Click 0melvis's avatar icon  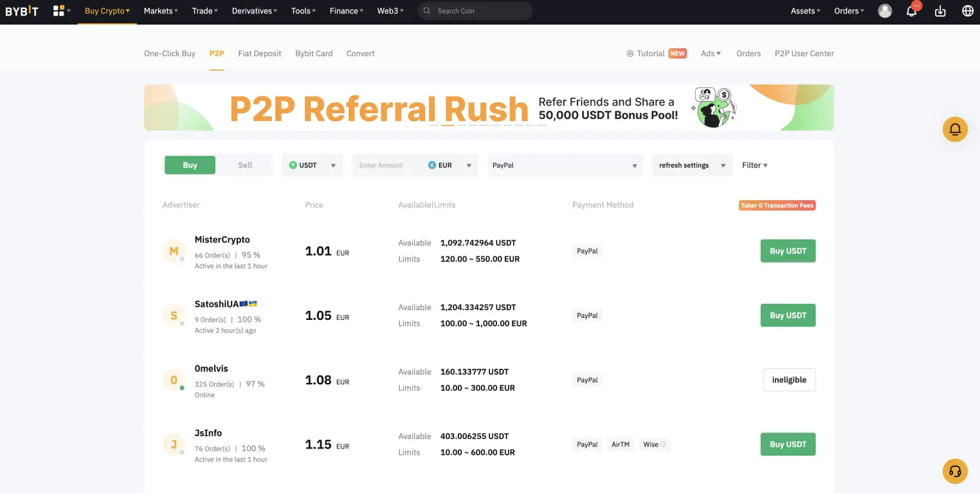(174, 380)
